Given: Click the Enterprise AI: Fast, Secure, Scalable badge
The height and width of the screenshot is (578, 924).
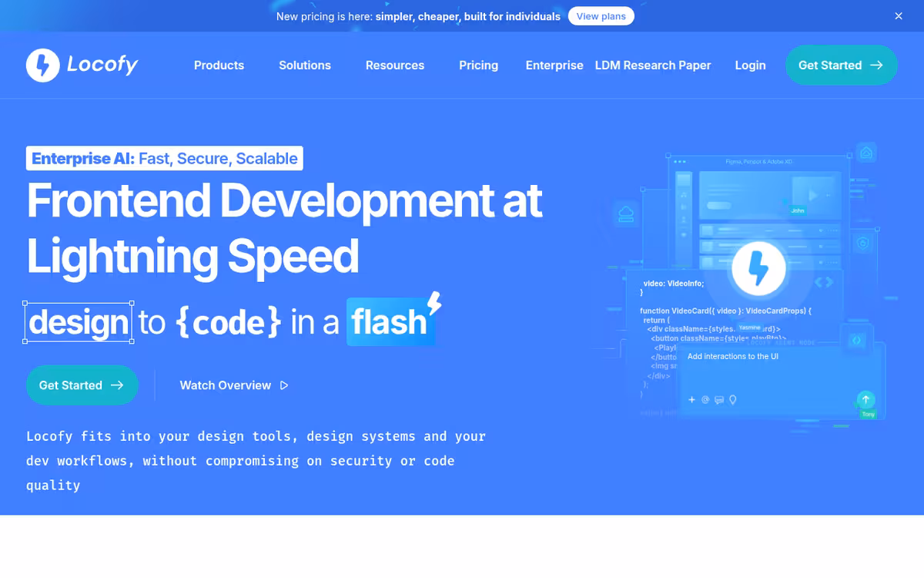Looking at the screenshot, I should point(165,159).
